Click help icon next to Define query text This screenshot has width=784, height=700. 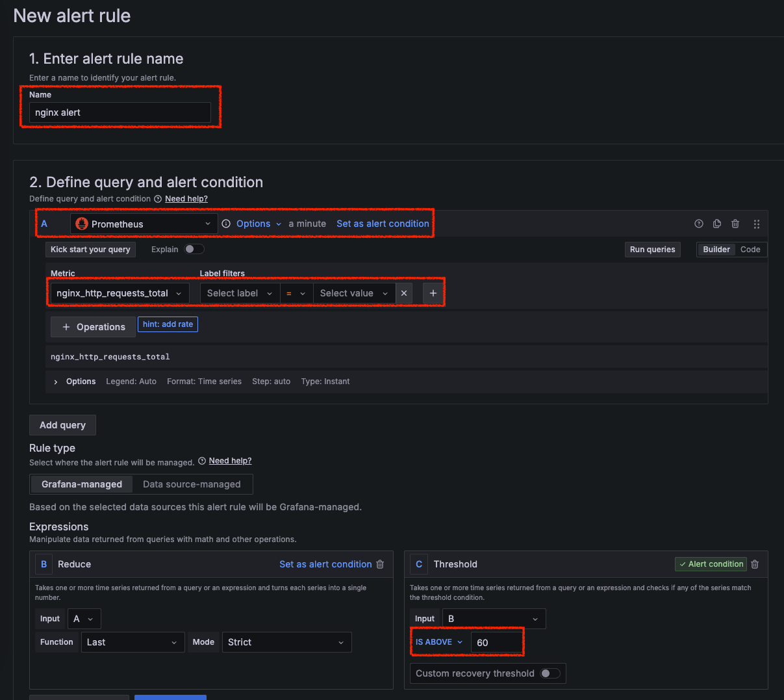158,199
